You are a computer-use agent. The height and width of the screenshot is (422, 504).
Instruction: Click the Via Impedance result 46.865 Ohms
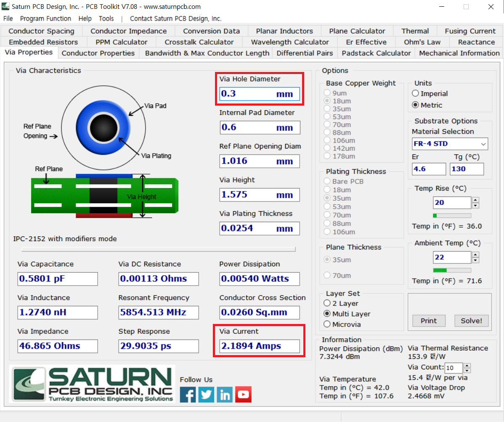tap(58, 346)
